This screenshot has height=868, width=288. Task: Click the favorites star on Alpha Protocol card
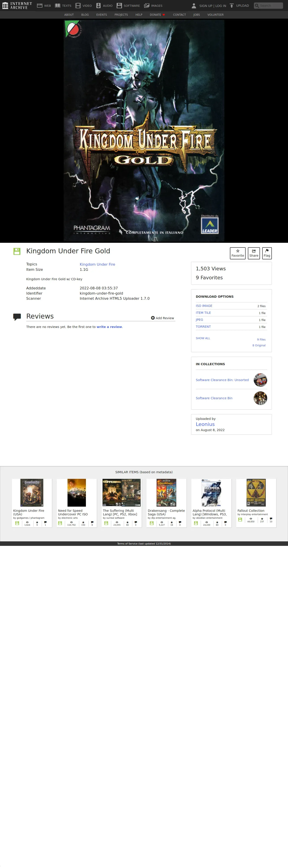217,522
